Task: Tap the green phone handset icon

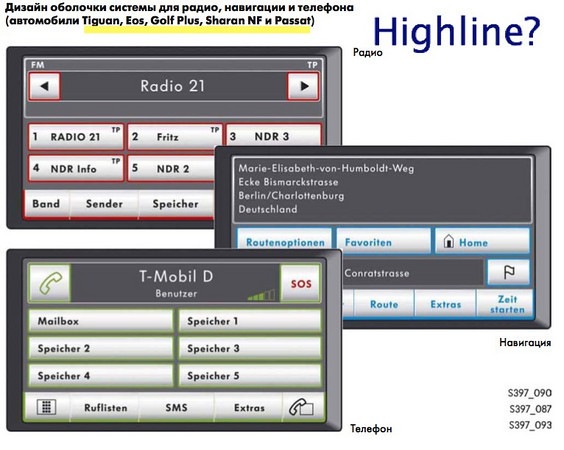Action: (50, 283)
